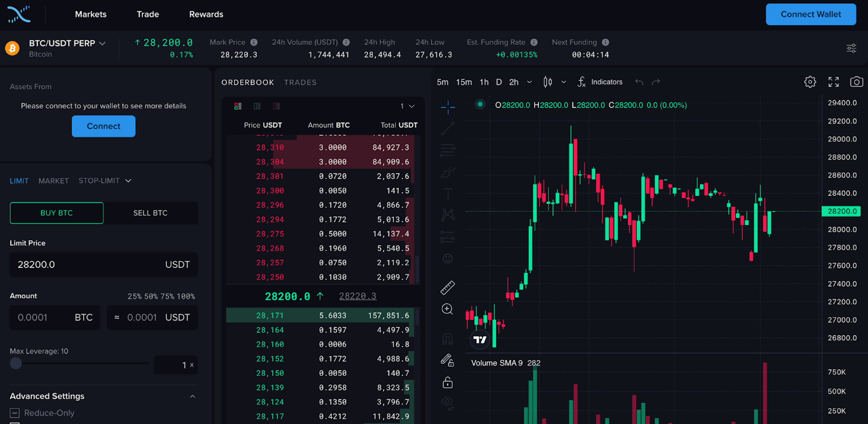Screen dimensions: 868x424
Task: Select the forecasting position tool
Action: [447, 237]
